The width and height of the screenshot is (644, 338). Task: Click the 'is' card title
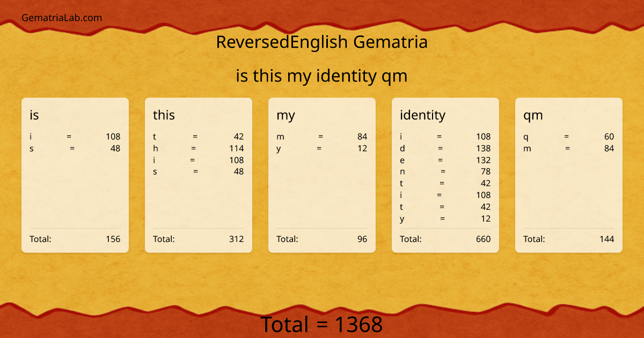point(34,115)
